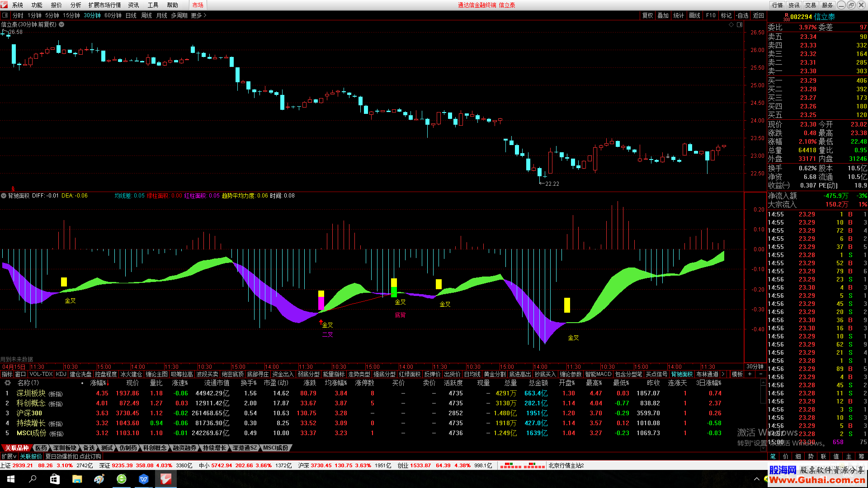Open the 系统 menu

[17, 5]
